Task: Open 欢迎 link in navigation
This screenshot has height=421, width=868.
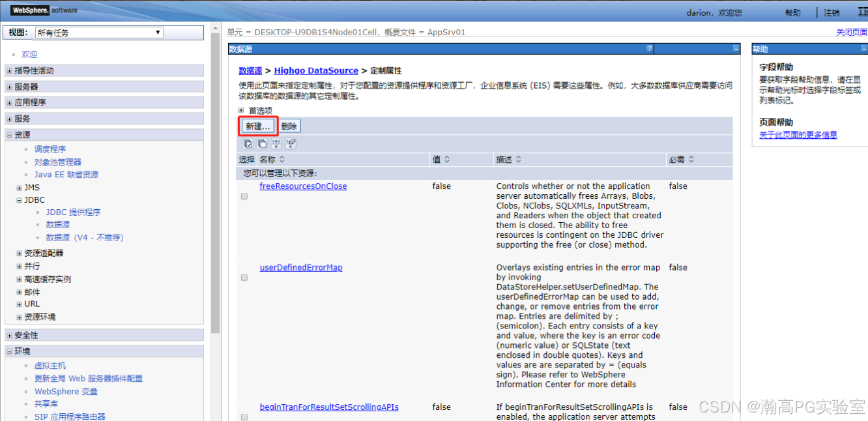Action: point(29,55)
